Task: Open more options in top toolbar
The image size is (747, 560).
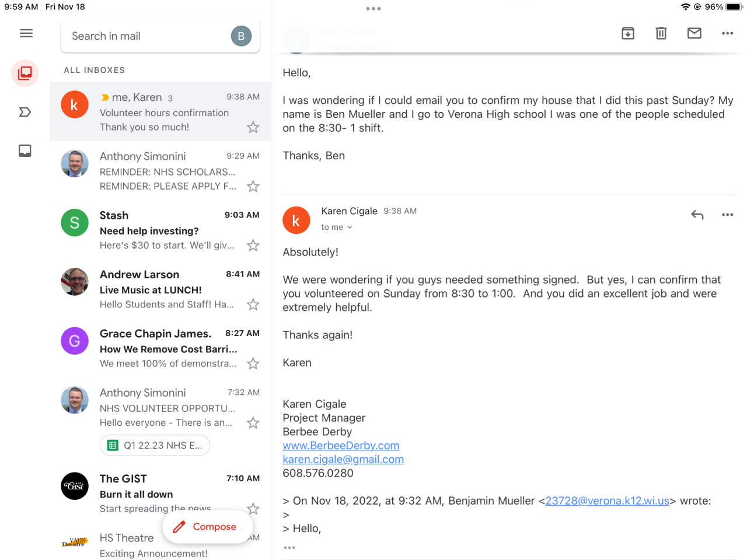Action: point(727,33)
